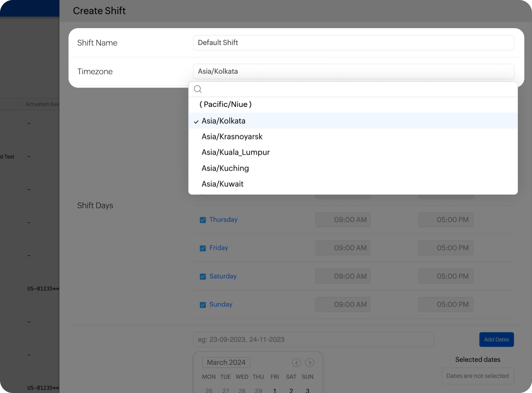Disable the Sunday shift day checkbox
The image size is (532, 393).
coord(203,305)
